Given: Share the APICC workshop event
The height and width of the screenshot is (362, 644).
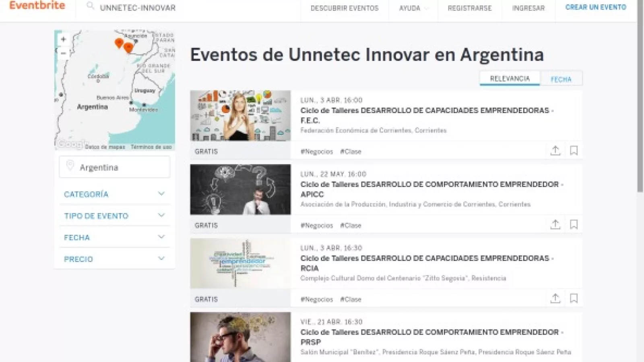Looking at the screenshot, I should tap(555, 225).
